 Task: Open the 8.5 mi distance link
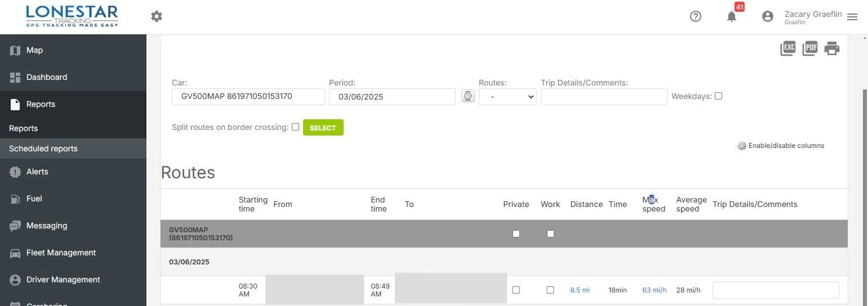coord(580,290)
